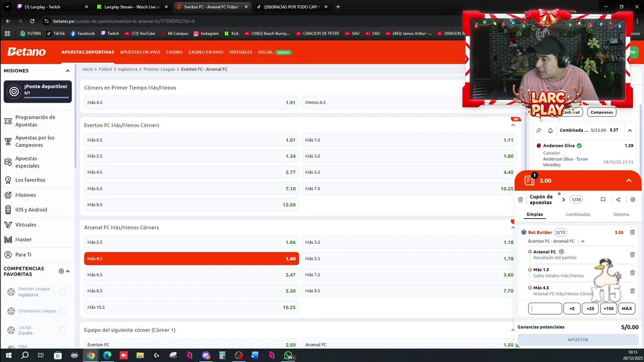Check the Premier League Inglaterra checkbox
This screenshot has height=362, width=644.
pyautogui.click(x=62, y=292)
